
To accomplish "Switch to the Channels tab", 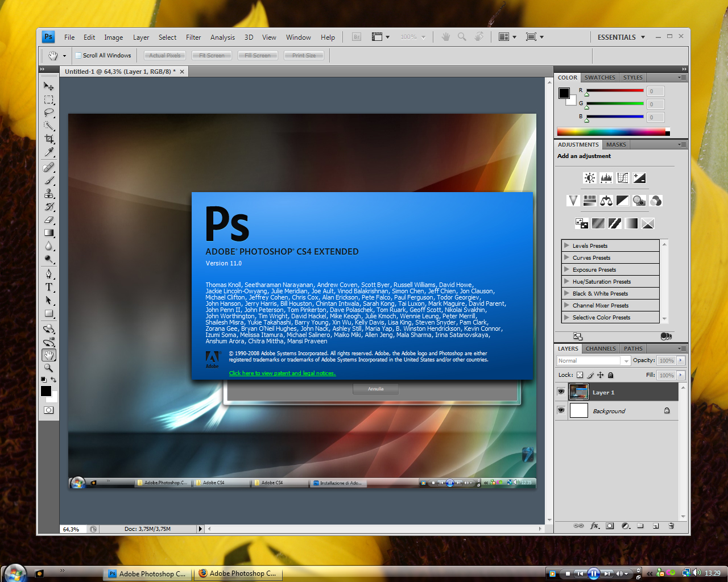I will (x=601, y=348).
